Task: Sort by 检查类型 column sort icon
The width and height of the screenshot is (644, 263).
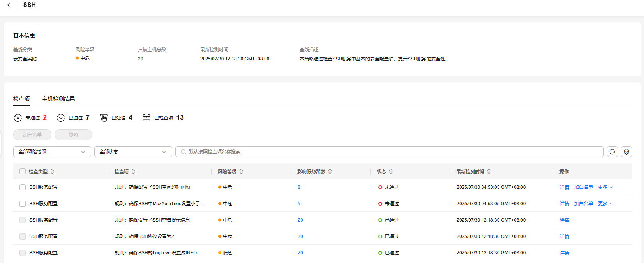Action: pyautogui.click(x=52, y=172)
